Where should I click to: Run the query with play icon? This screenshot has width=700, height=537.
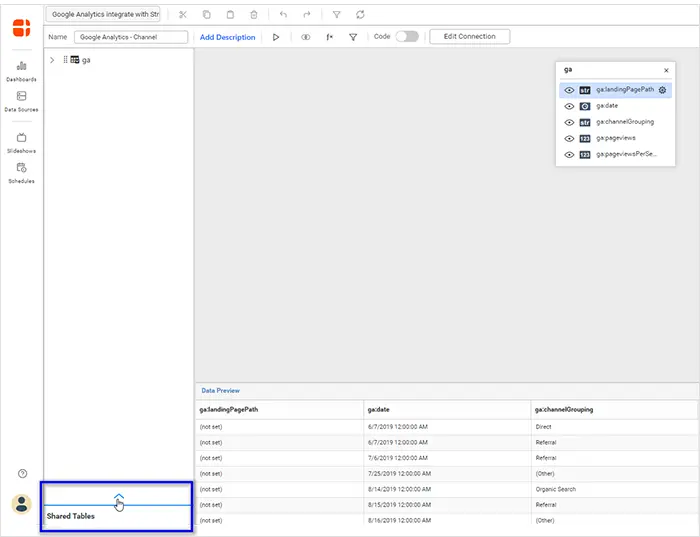point(276,37)
